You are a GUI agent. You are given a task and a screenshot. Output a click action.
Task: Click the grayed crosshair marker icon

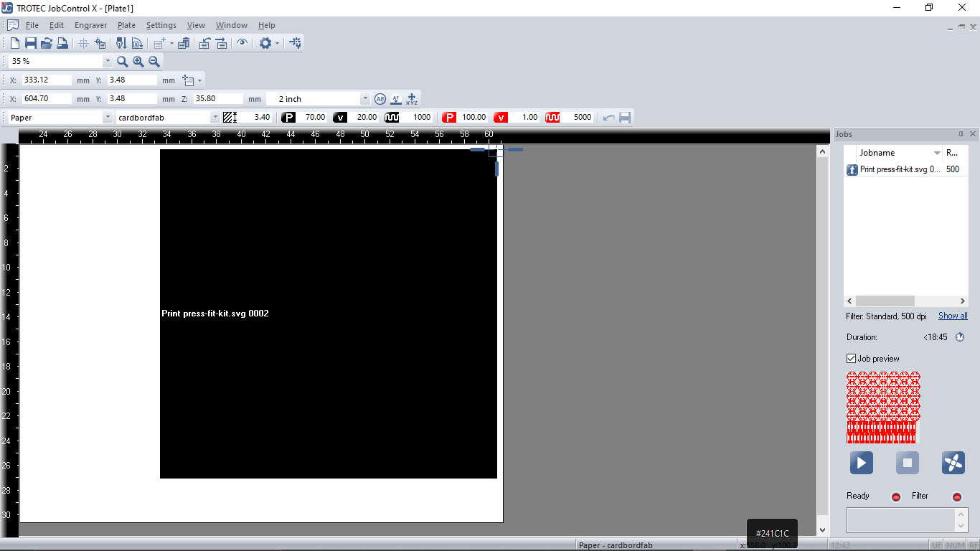(83, 43)
